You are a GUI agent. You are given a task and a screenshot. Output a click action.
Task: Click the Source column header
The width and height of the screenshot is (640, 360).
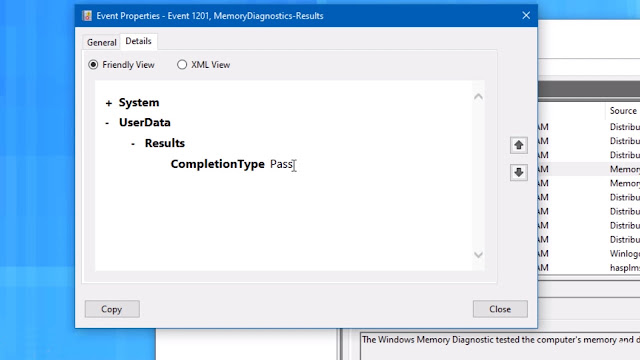click(623, 111)
